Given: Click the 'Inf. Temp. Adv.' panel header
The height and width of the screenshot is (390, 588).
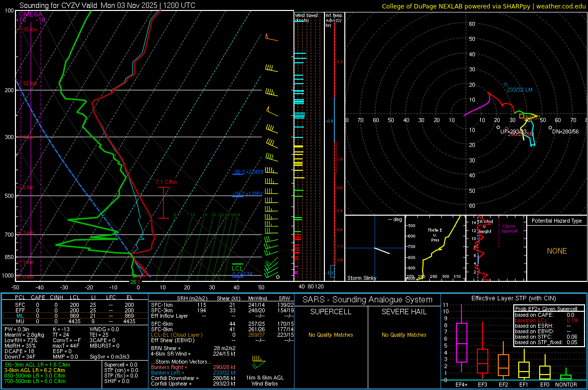Looking at the screenshot, I should 333,20.
